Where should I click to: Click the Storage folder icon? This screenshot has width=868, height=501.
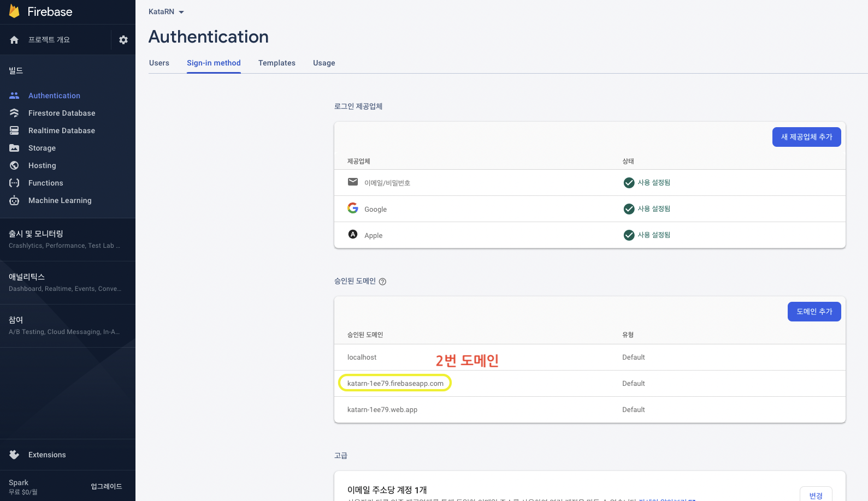click(14, 148)
